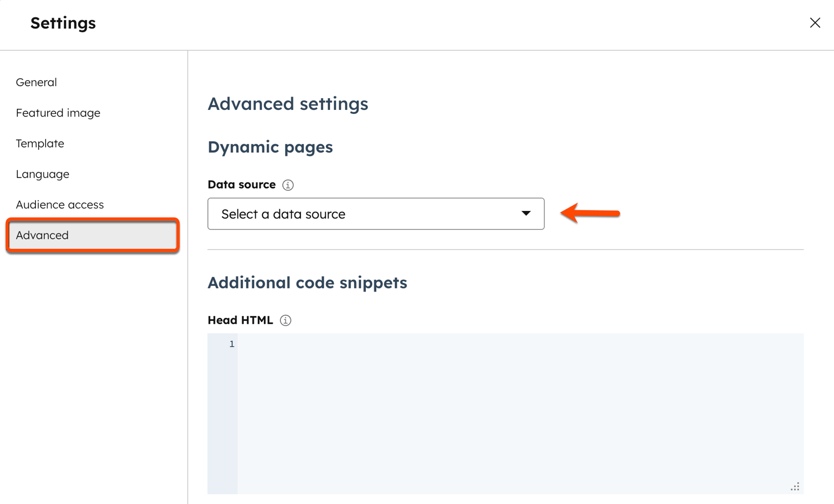Screen dimensions: 834x504
Task: Click the Advanced settings heading
Action: click(288, 104)
